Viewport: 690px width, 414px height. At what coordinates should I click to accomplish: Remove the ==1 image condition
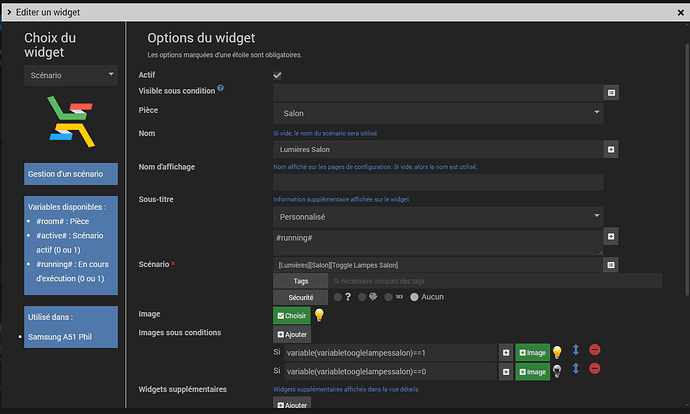(x=595, y=351)
